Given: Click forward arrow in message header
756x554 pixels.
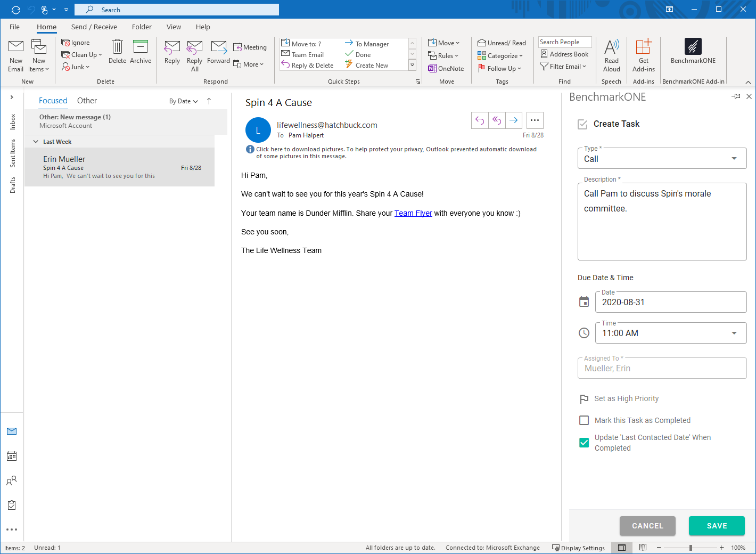Looking at the screenshot, I should 514,120.
